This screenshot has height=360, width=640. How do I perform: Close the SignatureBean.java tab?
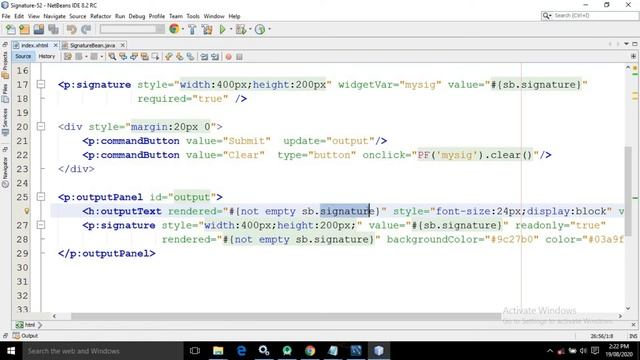122,45
